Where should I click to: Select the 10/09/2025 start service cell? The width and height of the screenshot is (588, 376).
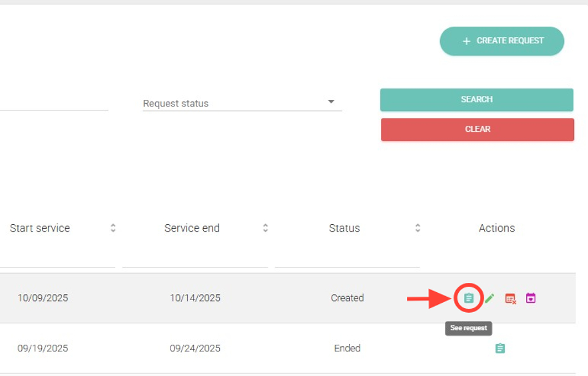tap(43, 298)
